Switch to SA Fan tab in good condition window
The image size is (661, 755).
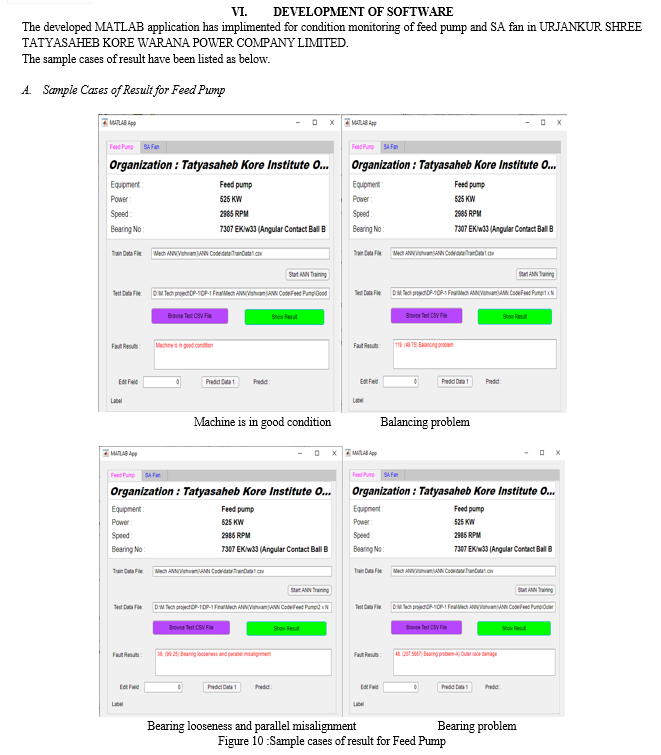pyautogui.click(x=151, y=147)
